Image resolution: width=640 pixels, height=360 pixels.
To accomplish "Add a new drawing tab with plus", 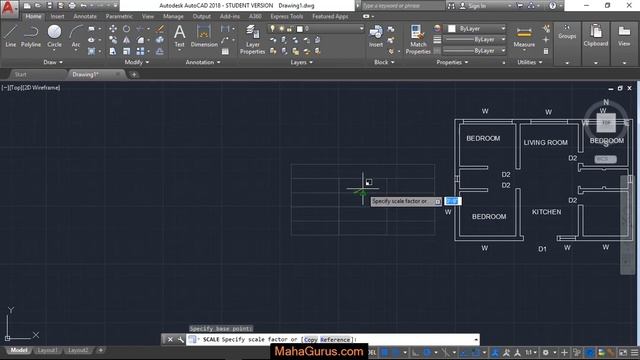I will pyautogui.click(x=134, y=74).
